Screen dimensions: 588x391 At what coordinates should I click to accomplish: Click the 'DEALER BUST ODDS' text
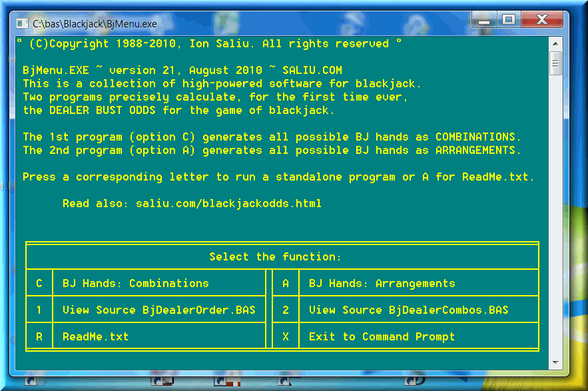pos(103,111)
